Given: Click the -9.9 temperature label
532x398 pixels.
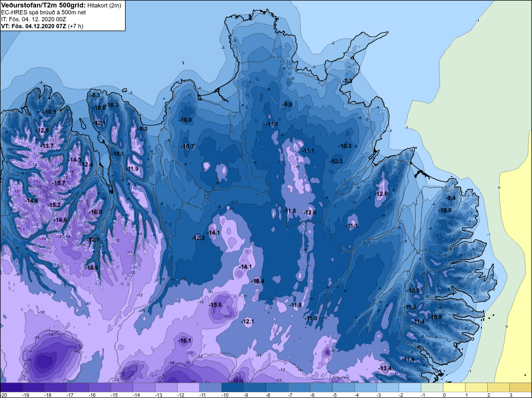Looking at the screenshot, I should [287, 104].
